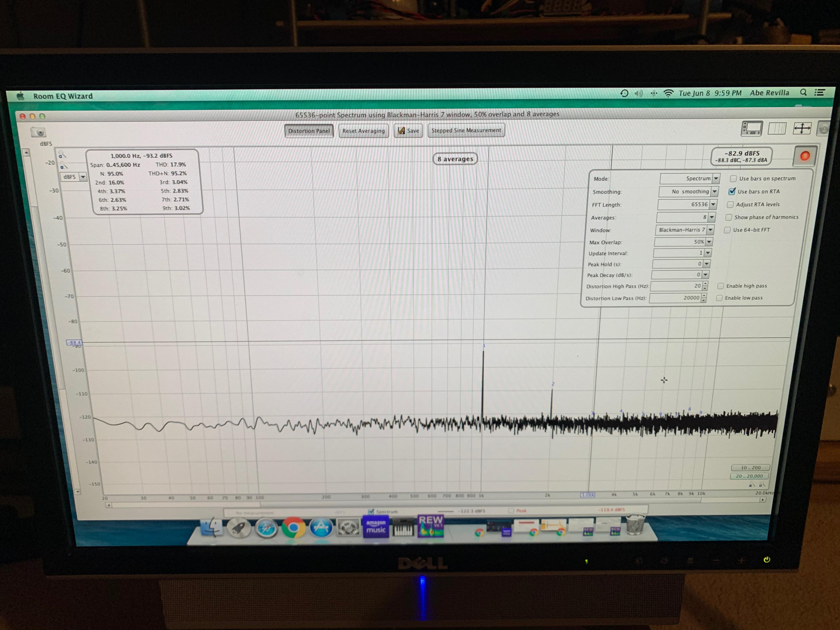
Task: Click the lower vertical zoom magnifier icon
Action: pos(63,166)
